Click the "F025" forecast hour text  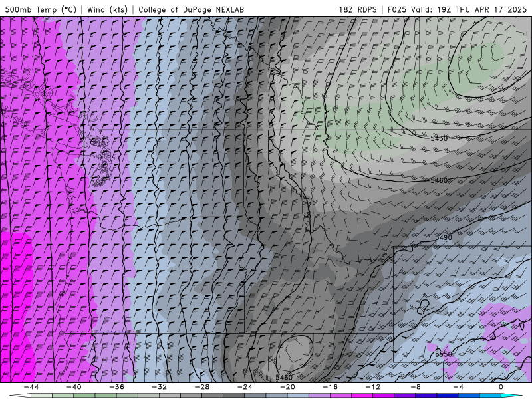(x=396, y=9)
